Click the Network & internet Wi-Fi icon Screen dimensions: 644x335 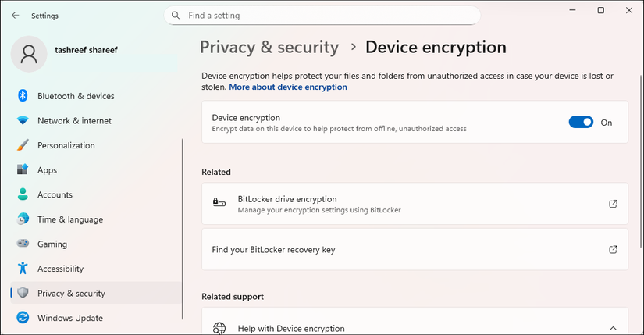pyautogui.click(x=23, y=121)
